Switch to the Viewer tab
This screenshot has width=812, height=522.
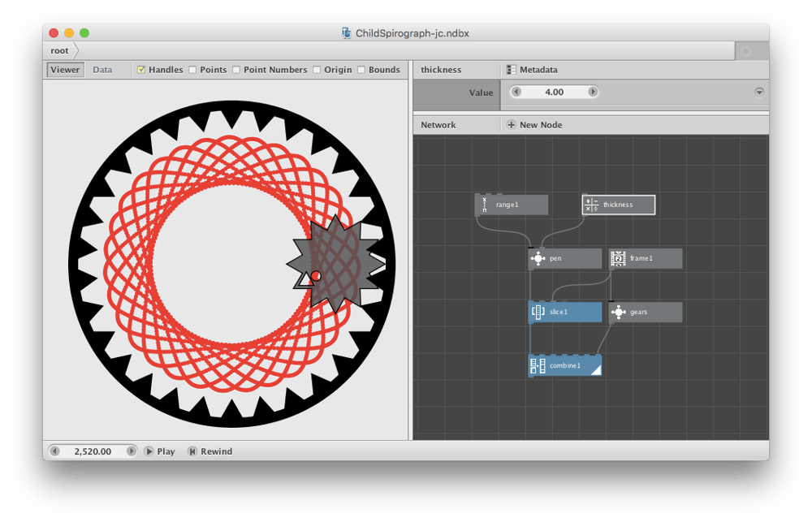[x=65, y=69]
